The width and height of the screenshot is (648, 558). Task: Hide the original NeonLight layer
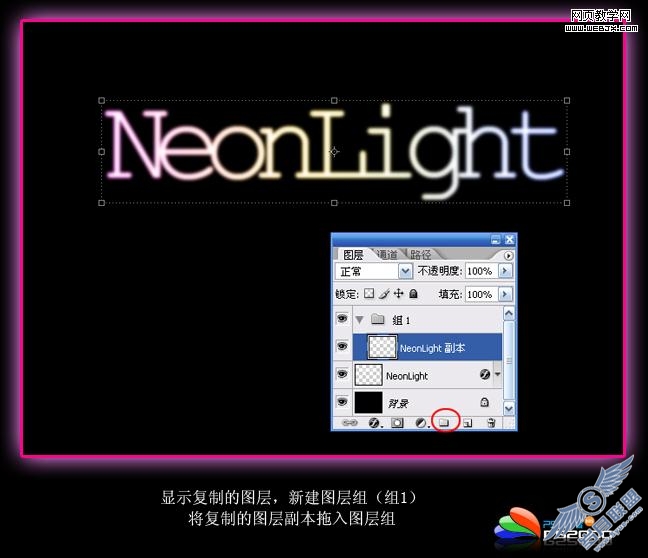(x=342, y=374)
